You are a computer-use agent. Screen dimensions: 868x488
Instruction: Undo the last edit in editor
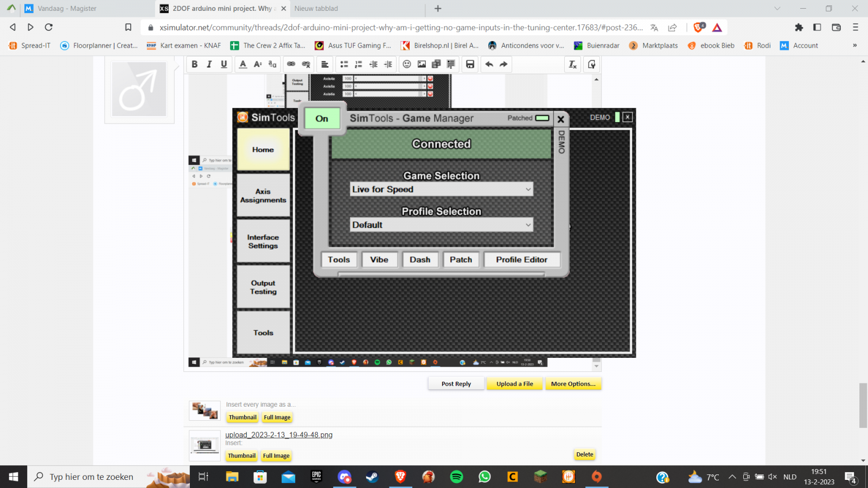[489, 65]
